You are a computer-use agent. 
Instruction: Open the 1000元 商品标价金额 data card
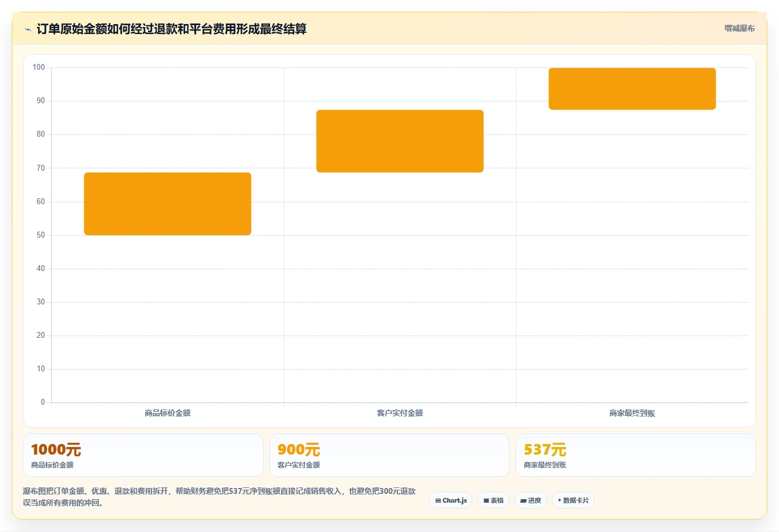pos(143,455)
